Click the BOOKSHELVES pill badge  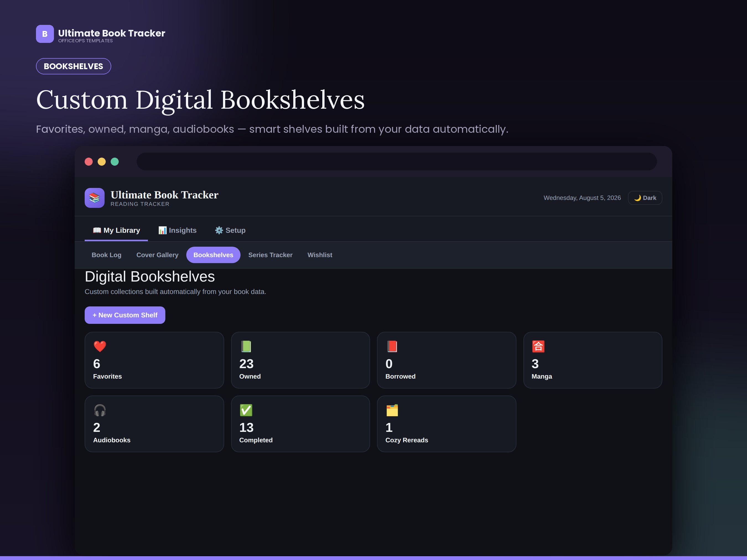coord(74,66)
